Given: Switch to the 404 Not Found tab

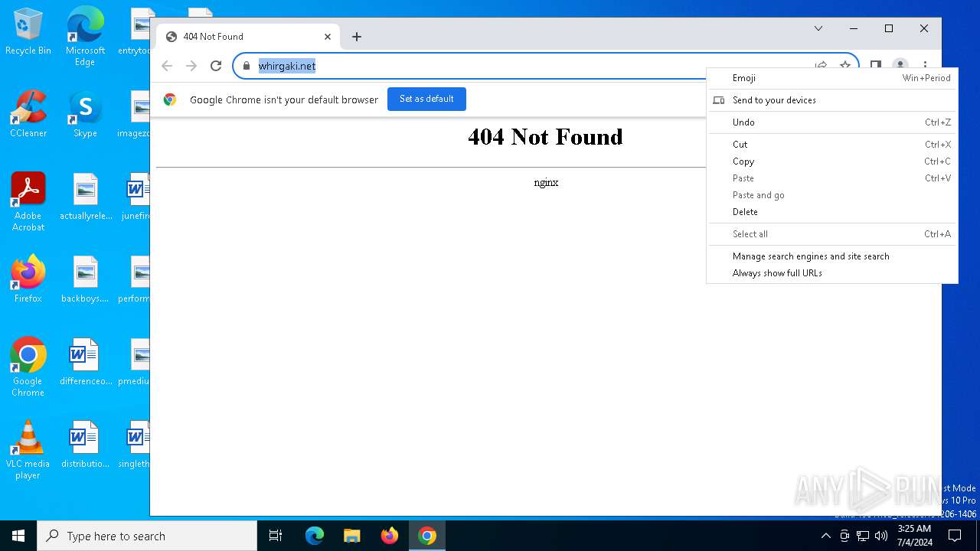Looking at the screenshot, I should click(247, 37).
